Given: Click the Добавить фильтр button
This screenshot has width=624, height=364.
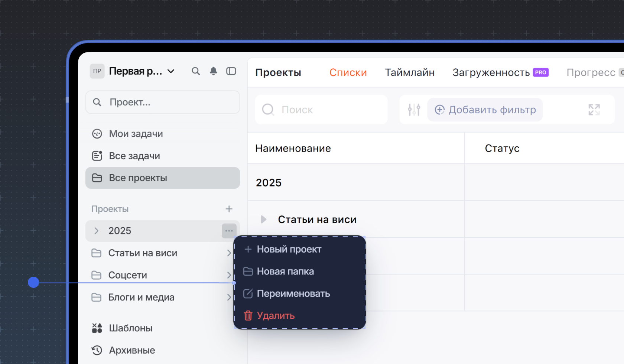Looking at the screenshot, I should click(x=485, y=110).
